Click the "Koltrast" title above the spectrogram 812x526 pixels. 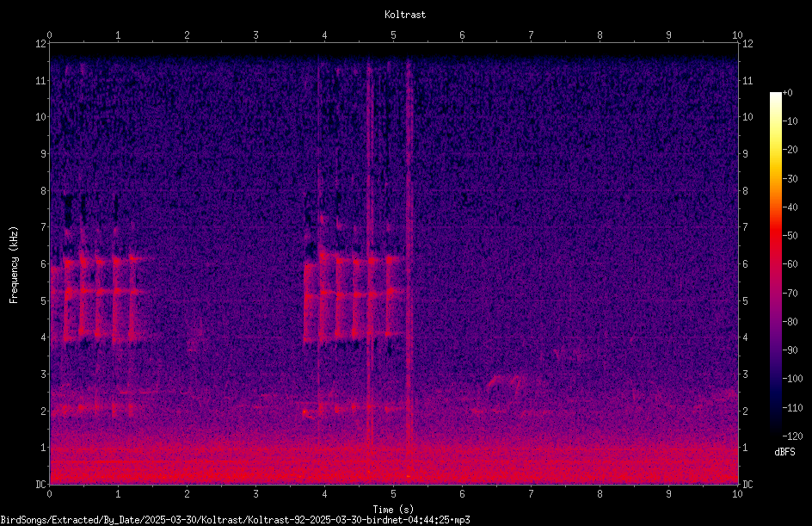point(405,15)
